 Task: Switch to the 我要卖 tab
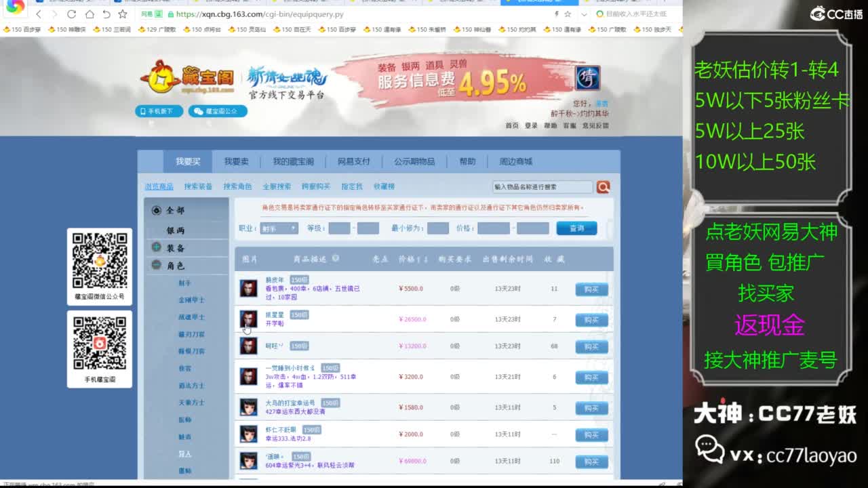coord(237,161)
